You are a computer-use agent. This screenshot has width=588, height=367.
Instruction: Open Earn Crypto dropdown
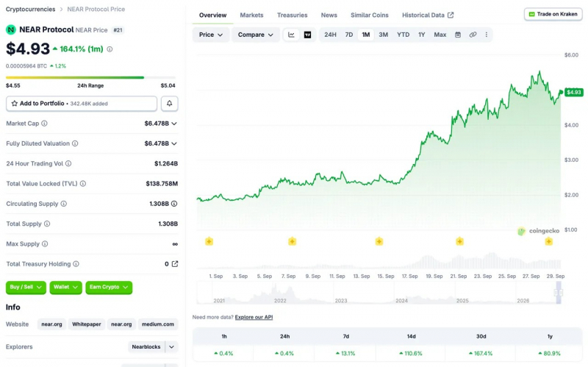(x=109, y=288)
